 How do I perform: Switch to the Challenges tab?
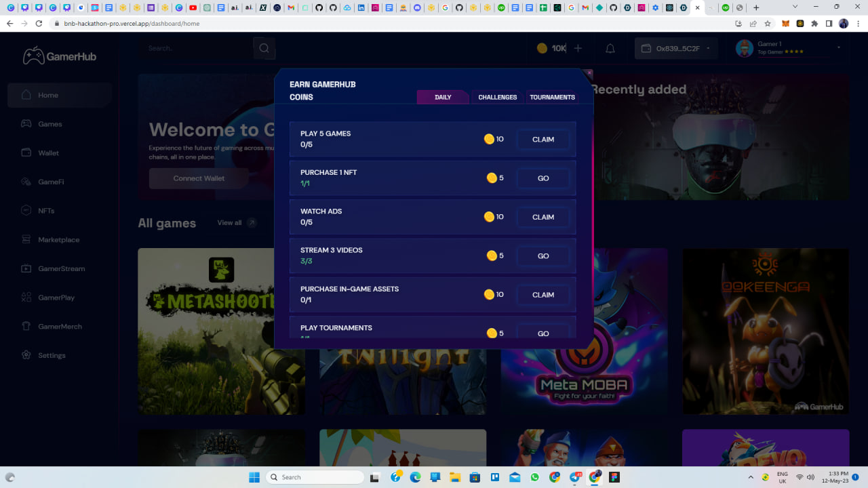pos(497,97)
